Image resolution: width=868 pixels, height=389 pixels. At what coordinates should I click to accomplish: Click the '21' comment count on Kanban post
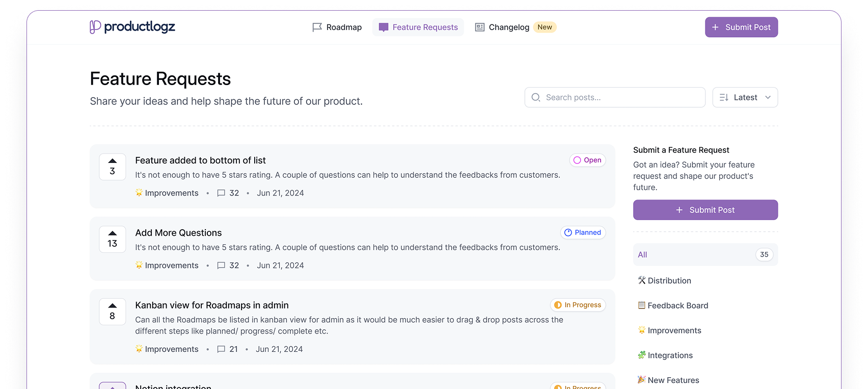(x=234, y=349)
